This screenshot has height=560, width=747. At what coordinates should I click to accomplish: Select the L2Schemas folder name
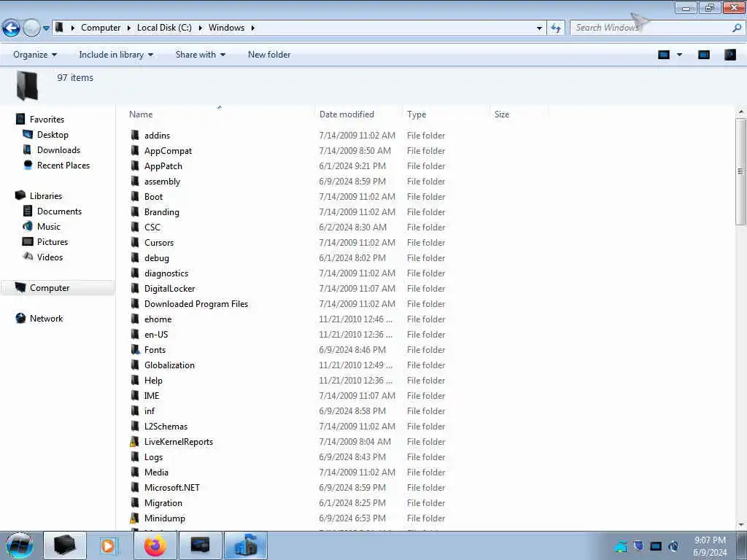166,426
